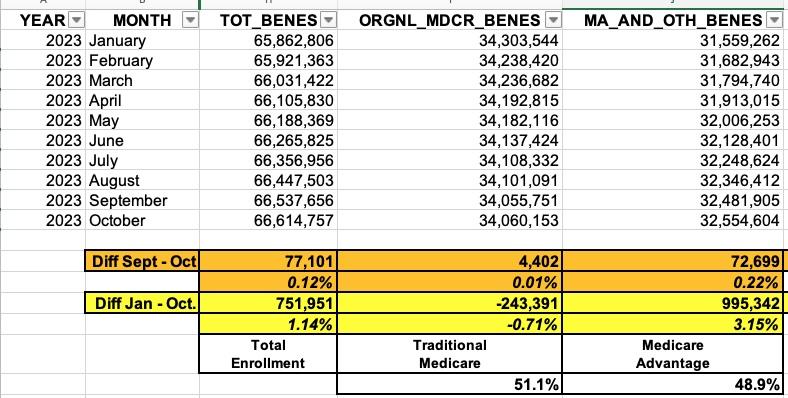Select the October TOT_BENES cell 66,614,757
788x398 pixels.
[x=268, y=220]
